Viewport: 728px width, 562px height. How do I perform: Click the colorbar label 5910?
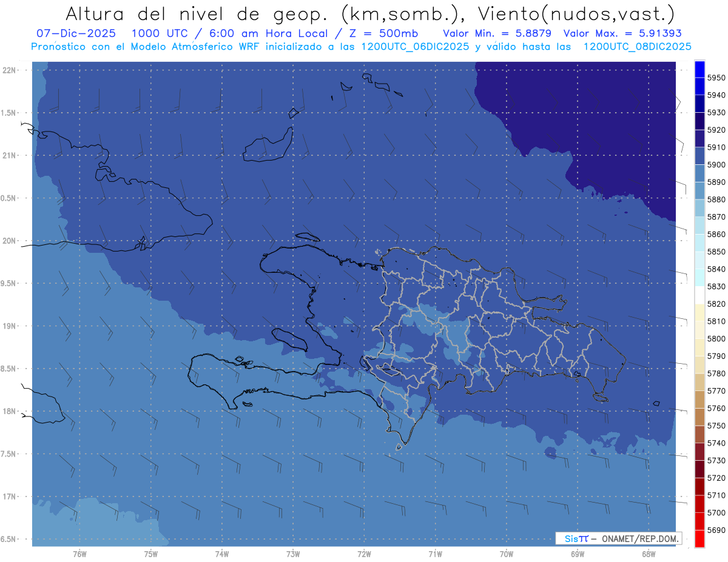pos(716,147)
